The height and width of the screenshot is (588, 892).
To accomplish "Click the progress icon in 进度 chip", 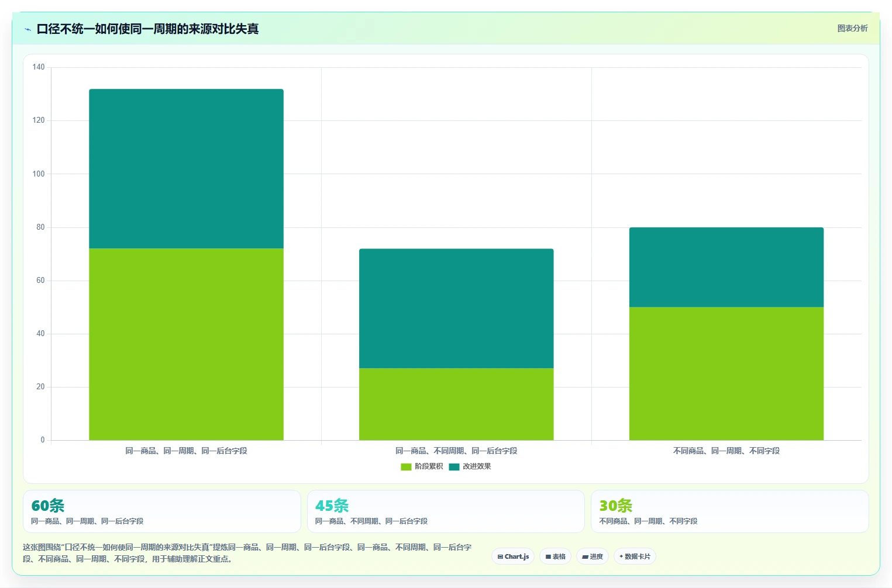I will coord(585,557).
